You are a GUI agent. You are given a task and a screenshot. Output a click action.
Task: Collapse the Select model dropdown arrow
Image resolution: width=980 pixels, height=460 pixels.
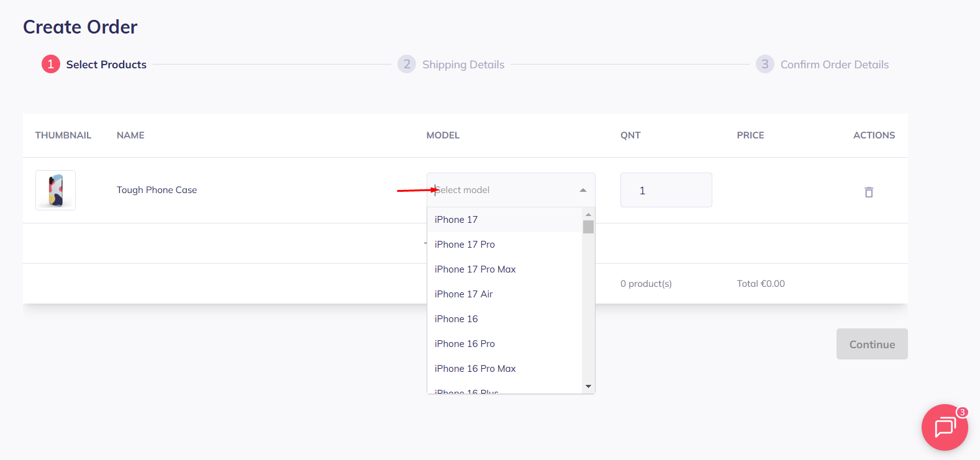click(x=583, y=190)
